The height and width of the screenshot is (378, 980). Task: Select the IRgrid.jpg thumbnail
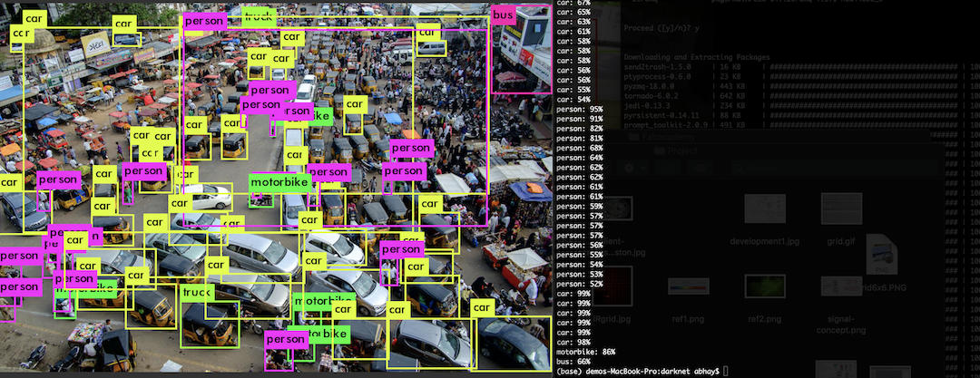tap(612, 286)
